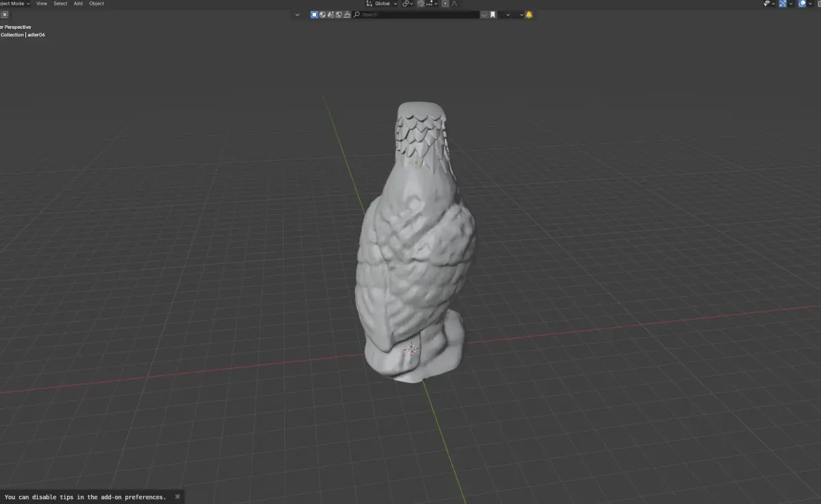Image resolution: width=821 pixels, height=504 pixels.
Task: Choose the proportional editing falloff curve
Action: [x=454, y=3]
